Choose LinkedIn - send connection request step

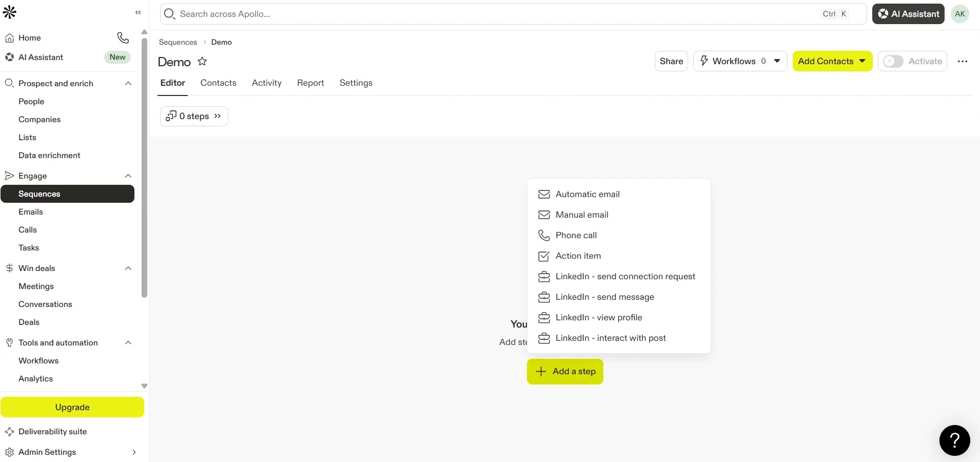625,277
